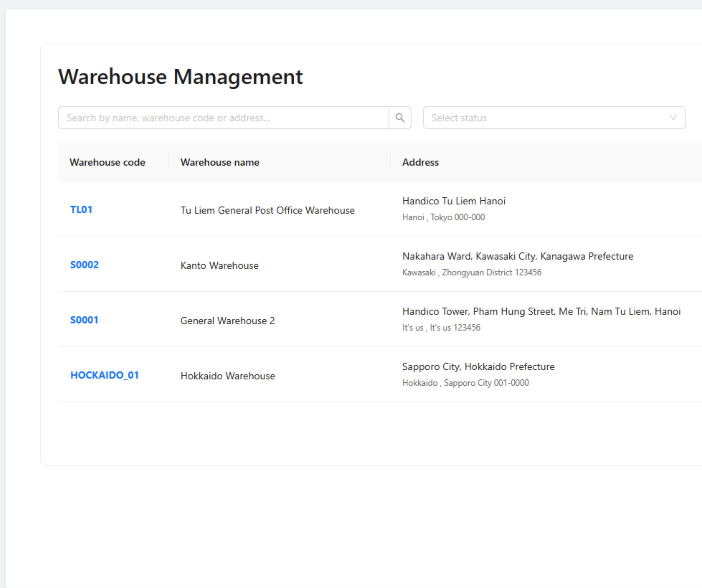Click address Handico Tu Liem Hanoi
The height and width of the screenshot is (588, 702).
click(x=454, y=201)
